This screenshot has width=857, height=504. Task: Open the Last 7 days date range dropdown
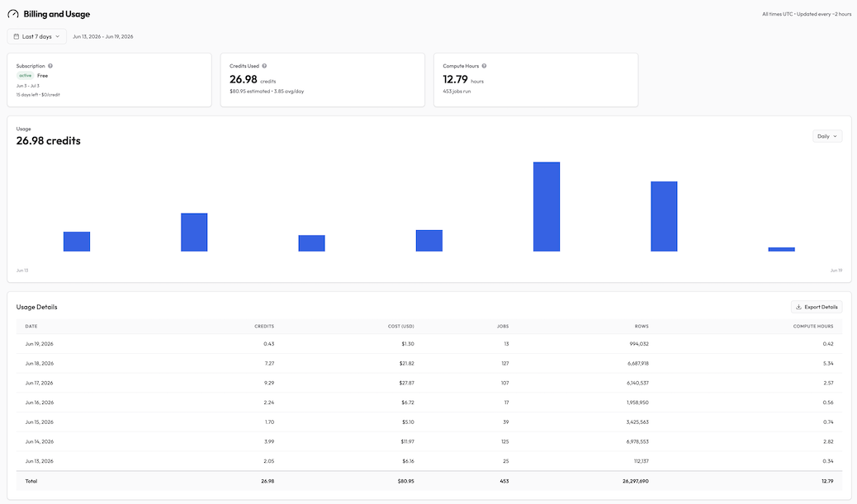click(x=36, y=36)
